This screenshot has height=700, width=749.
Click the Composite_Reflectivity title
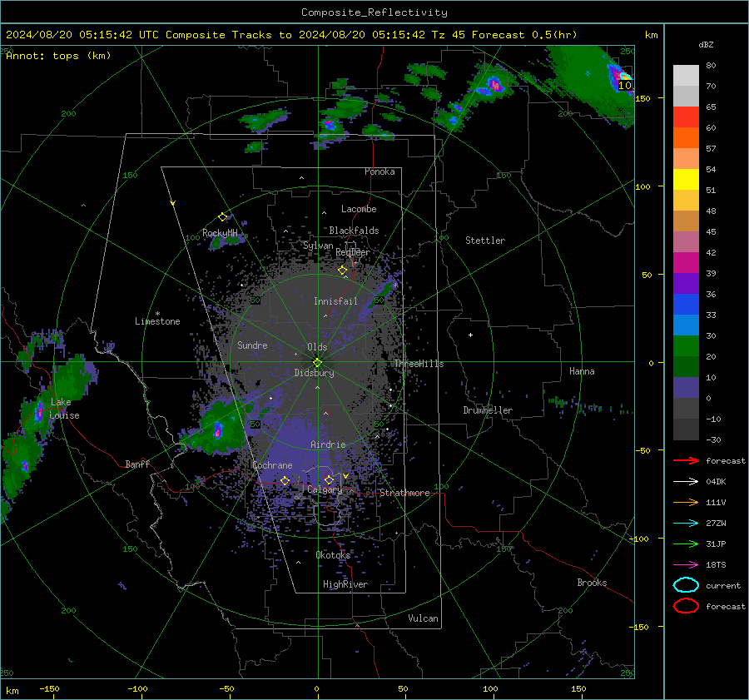[374, 12]
